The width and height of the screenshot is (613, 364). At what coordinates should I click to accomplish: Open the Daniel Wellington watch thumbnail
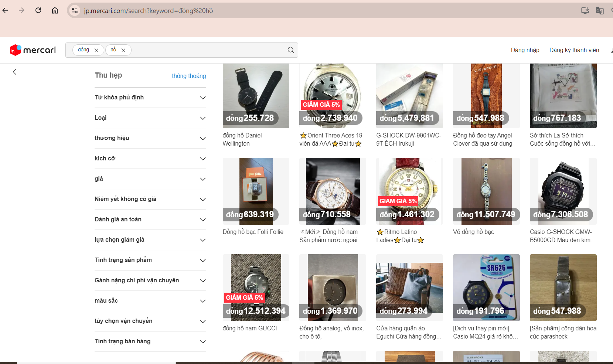pyautogui.click(x=256, y=96)
